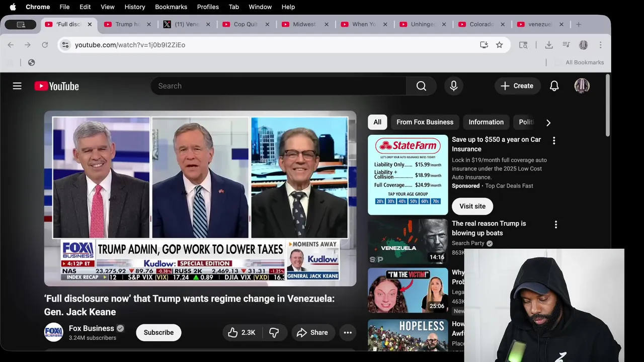Image resolution: width=644 pixels, height=362 pixels.
Task: Open options for 'The real reason Trump' video
Action: click(555, 225)
